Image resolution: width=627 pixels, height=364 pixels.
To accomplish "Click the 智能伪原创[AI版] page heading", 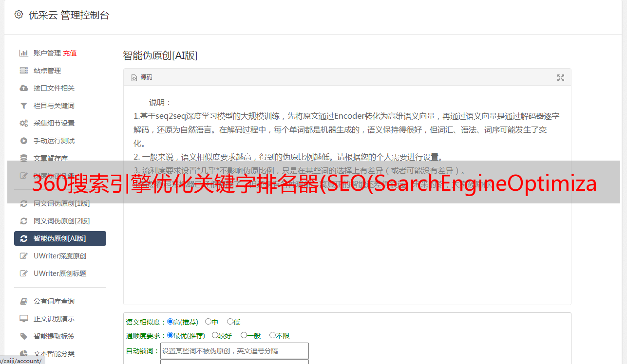I will [x=160, y=55].
